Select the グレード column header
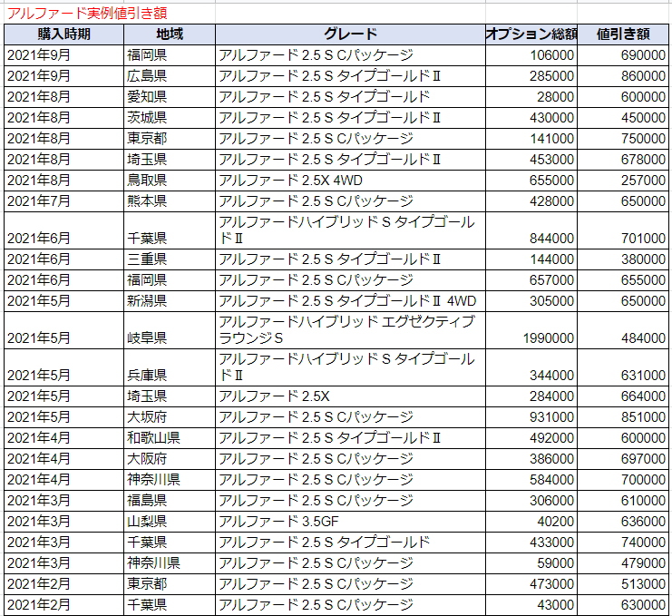This screenshot has width=672, height=616. pyautogui.click(x=350, y=34)
